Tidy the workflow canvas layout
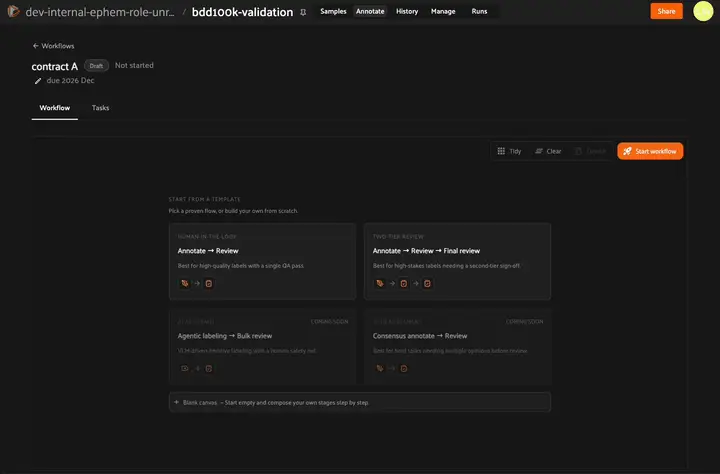 coord(509,151)
